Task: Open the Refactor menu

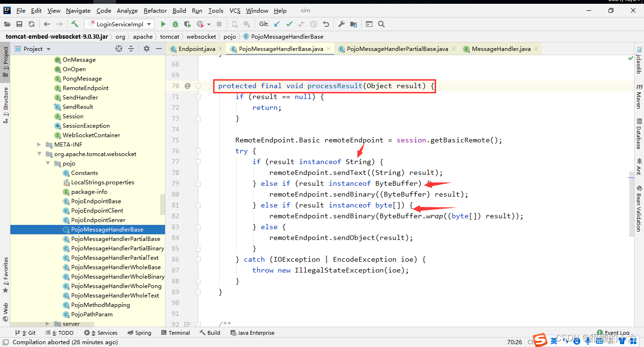Action: pyautogui.click(x=155, y=10)
